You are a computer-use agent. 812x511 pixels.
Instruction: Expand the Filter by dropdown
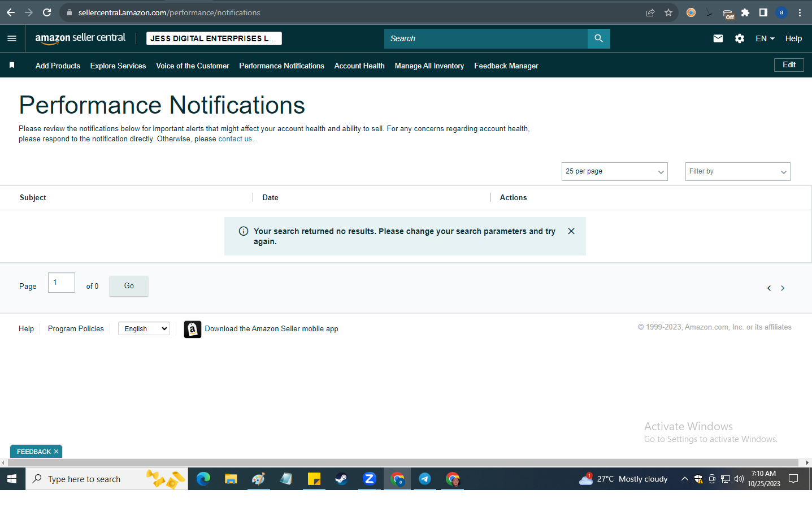737,171
